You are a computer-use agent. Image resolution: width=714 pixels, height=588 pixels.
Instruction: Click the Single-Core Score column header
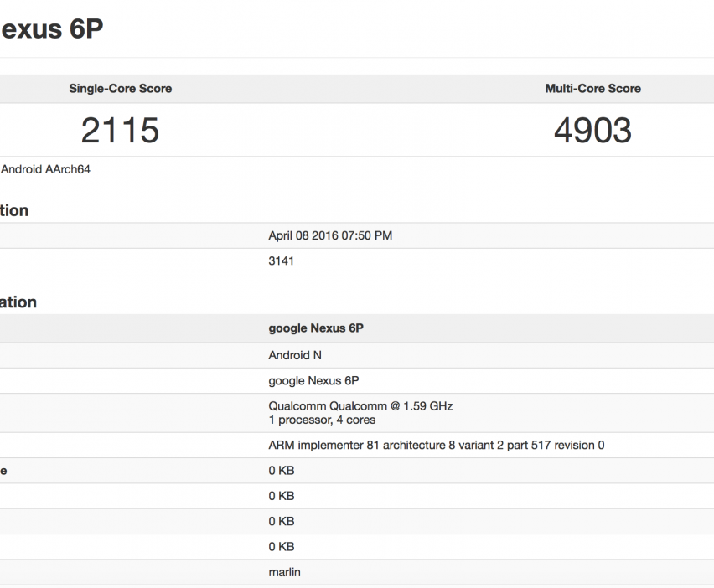pyautogui.click(x=120, y=89)
